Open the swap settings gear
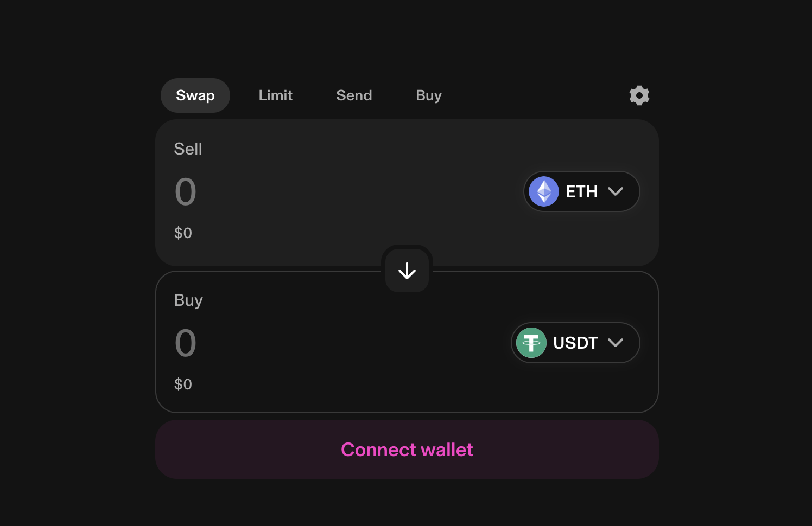The height and width of the screenshot is (526, 812). click(639, 95)
